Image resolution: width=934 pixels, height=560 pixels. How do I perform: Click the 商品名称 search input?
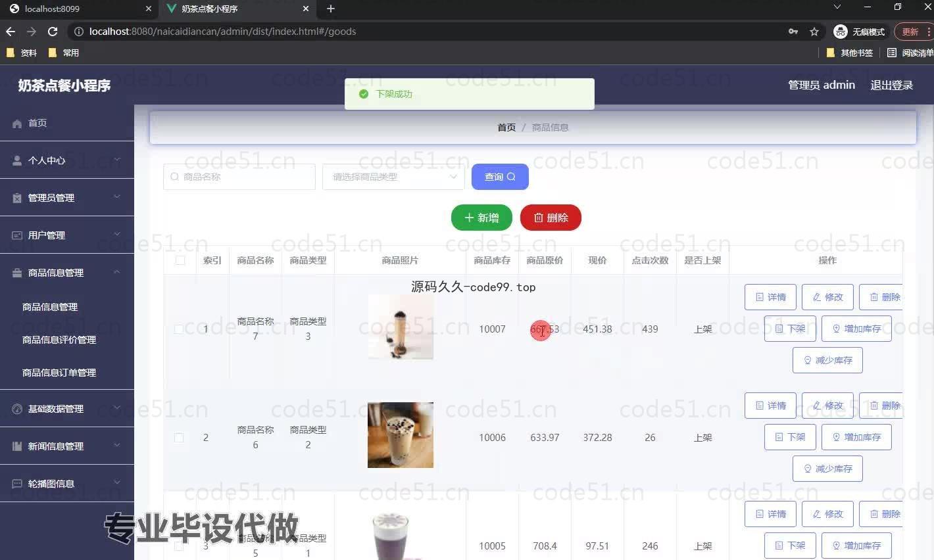tap(239, 177)
